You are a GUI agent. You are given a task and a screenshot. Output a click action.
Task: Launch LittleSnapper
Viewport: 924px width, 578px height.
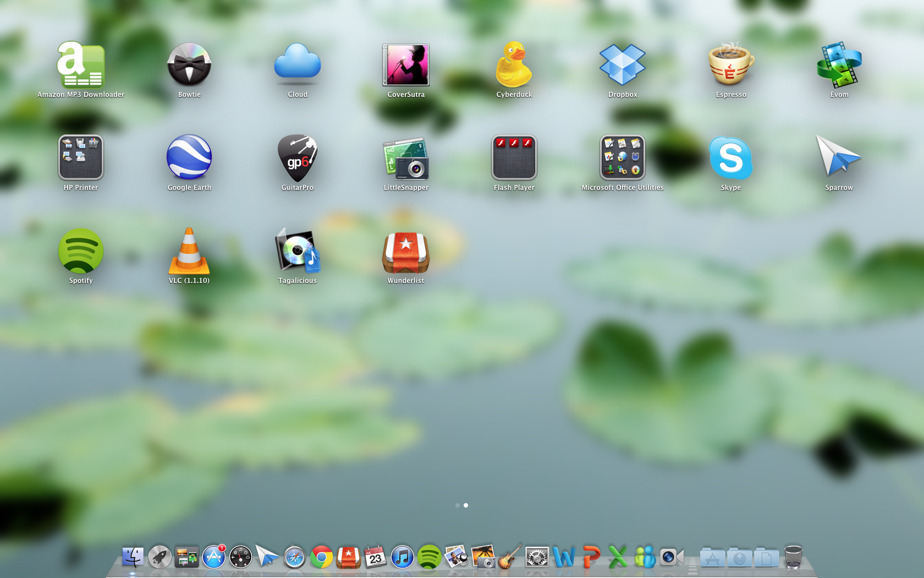(406, 159)
